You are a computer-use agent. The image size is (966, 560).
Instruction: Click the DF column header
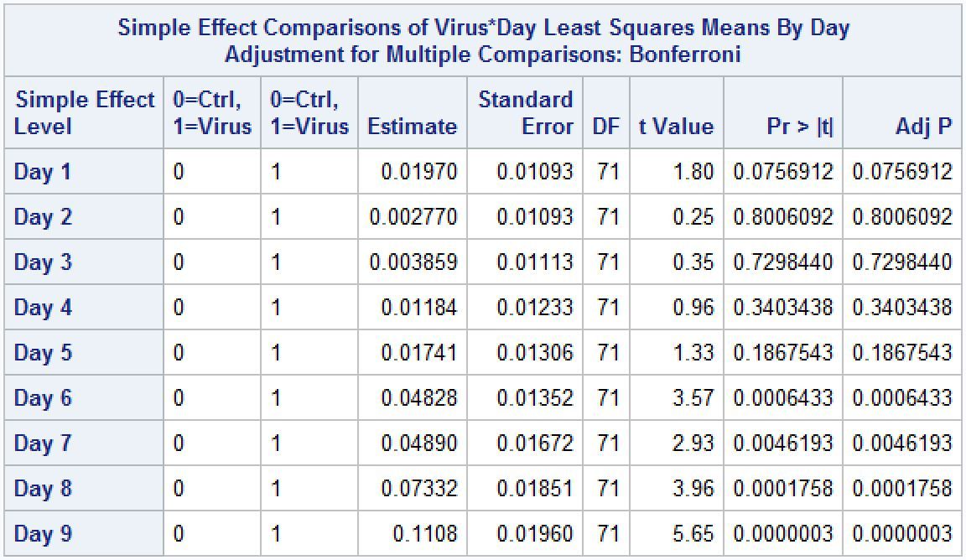605,127
